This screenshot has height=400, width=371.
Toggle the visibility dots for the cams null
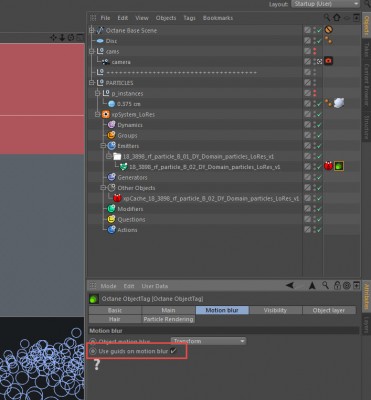pyautogui.click(x=314, y=51)
